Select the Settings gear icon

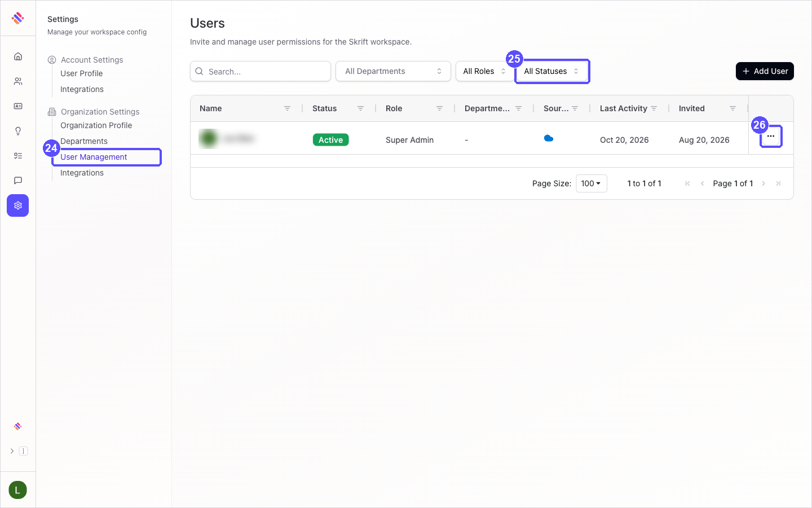(x=18, y=205)
